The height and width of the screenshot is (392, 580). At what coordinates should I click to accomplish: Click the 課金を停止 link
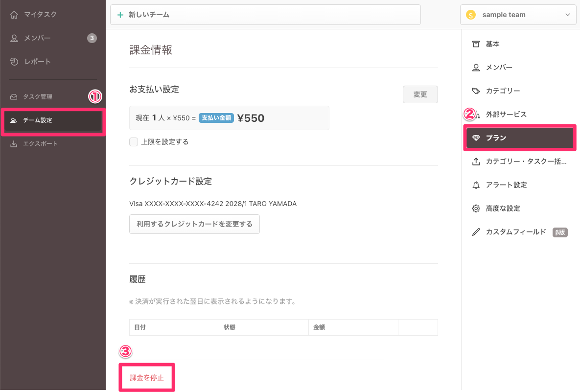[147, 378]
